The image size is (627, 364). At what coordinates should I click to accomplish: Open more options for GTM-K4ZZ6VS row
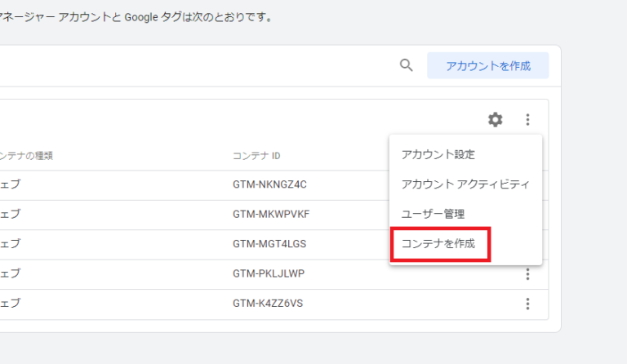point(527,304)
